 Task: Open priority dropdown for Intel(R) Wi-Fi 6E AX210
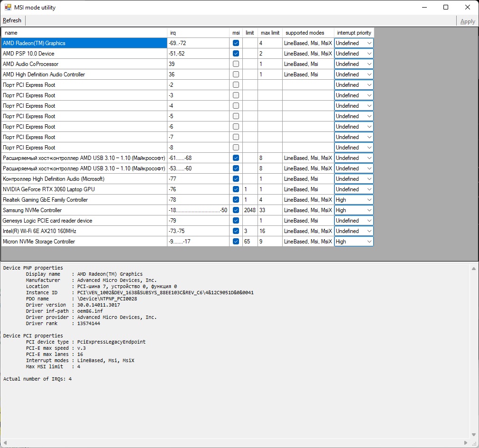tap(354, 231)
